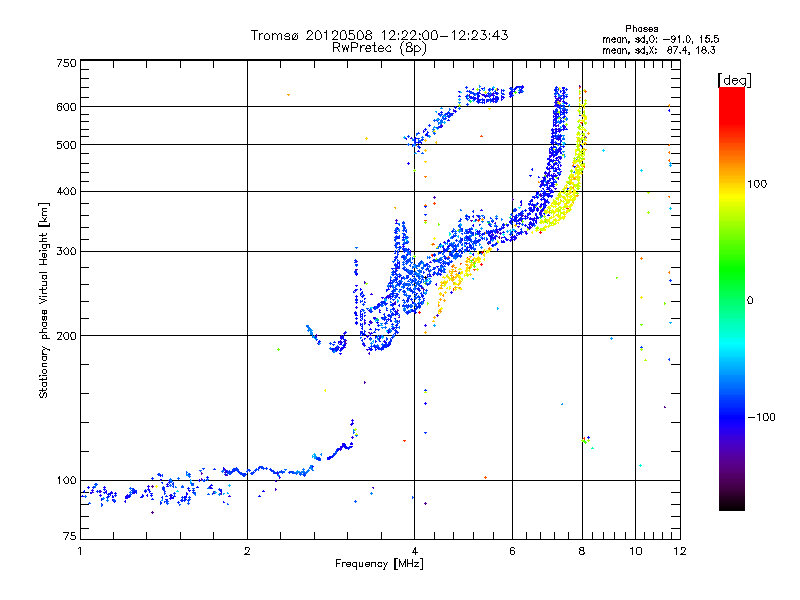Click the '[deg]' colorbar unit label

[734, 80]
